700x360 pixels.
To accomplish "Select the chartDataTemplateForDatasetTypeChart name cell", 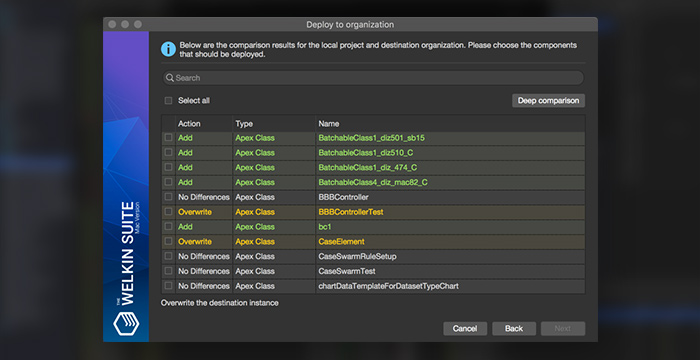I will click(450, 285).
